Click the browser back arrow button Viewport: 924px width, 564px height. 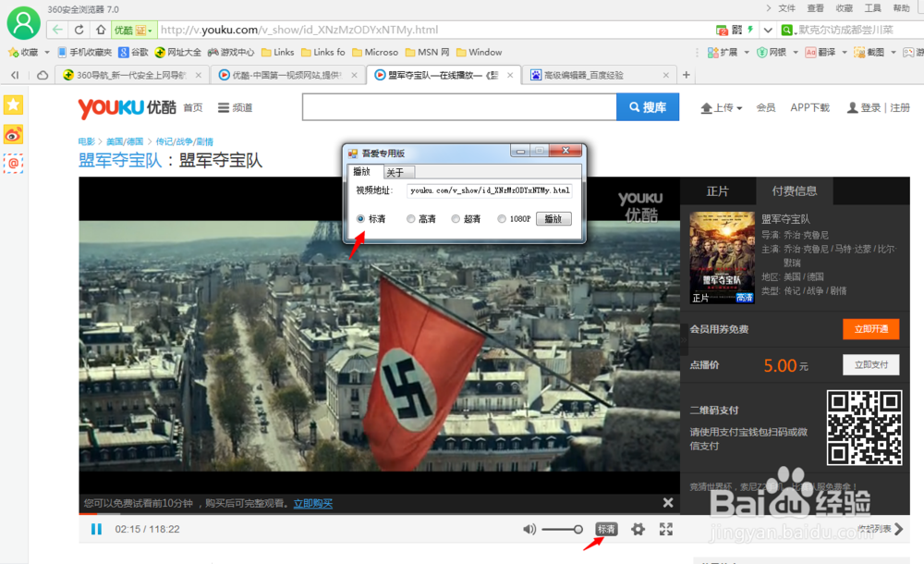pos(57,30)
